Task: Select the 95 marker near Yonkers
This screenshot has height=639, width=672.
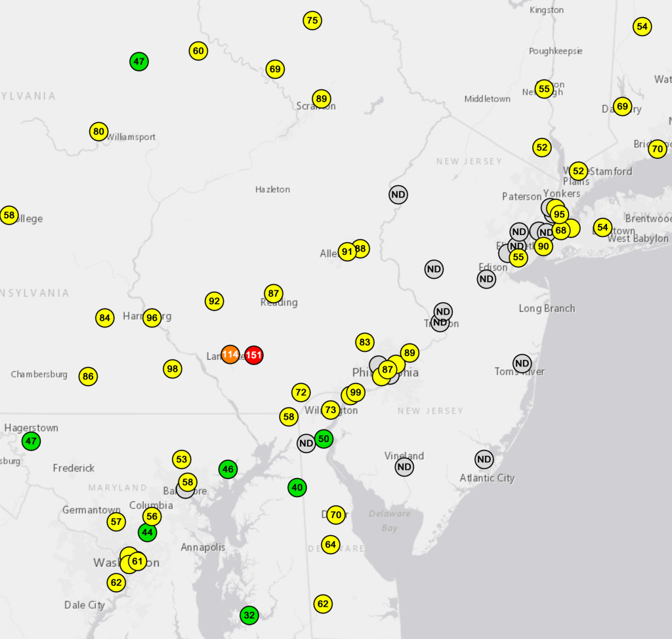Action: point(559,214)
